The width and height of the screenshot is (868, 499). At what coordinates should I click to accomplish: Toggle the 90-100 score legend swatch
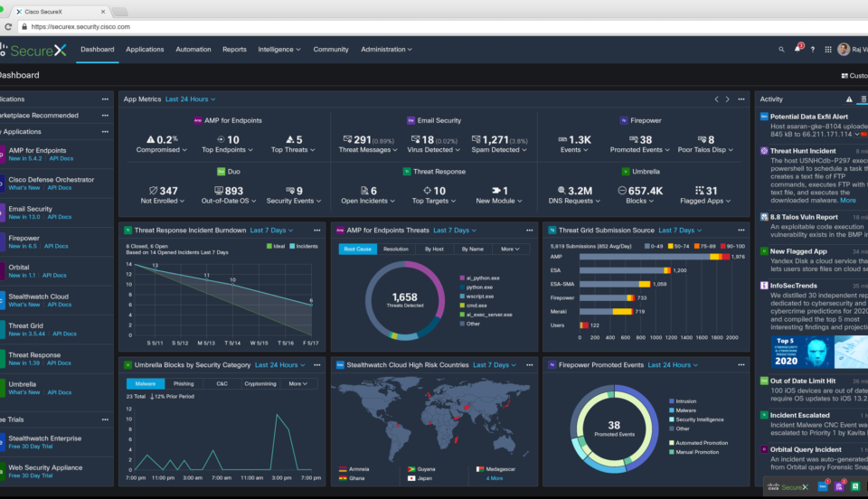(723, 246)
